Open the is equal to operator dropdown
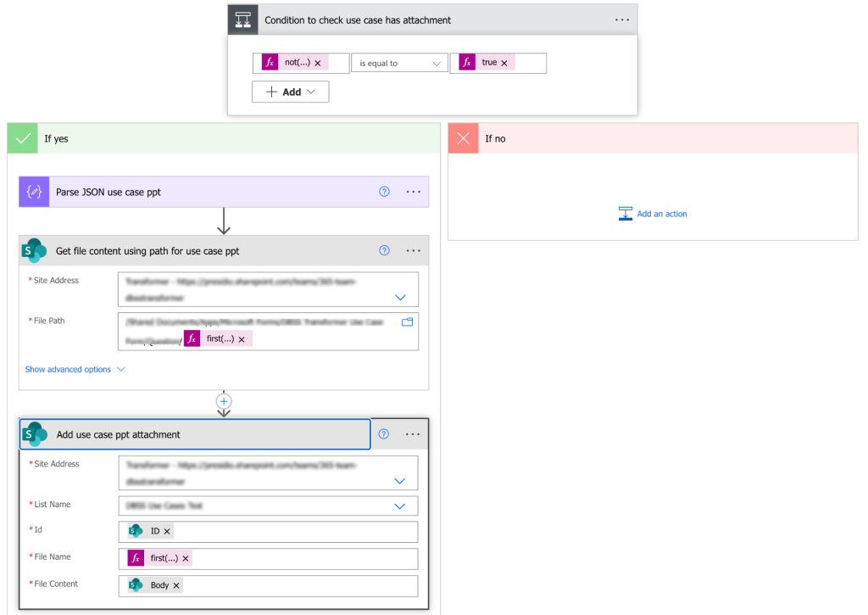 [399, 62]
